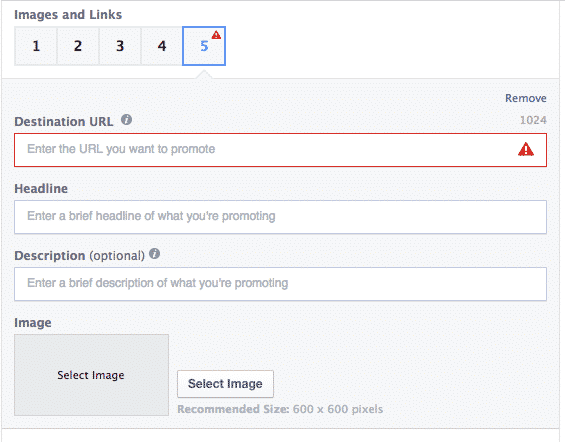Select image tab 4
Viewport: 565px width, 442px height.
pos(162,46)
